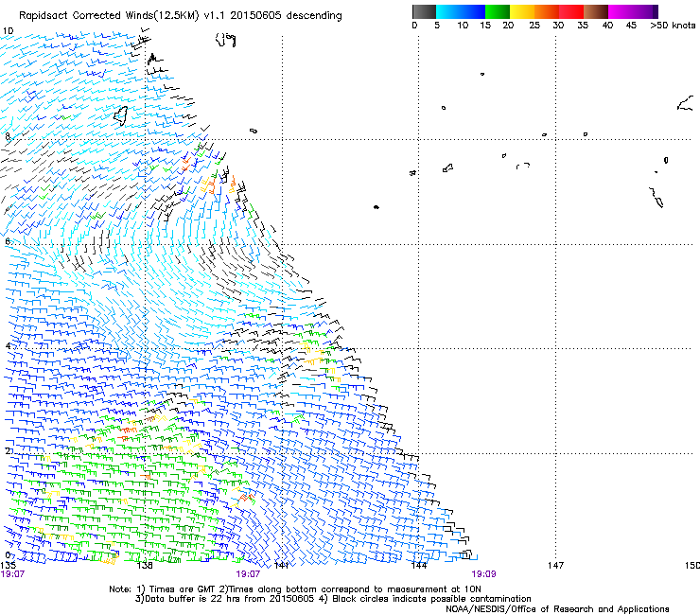Click the '138' longitude axis label
700x615 pixels.
pos(145,565)
